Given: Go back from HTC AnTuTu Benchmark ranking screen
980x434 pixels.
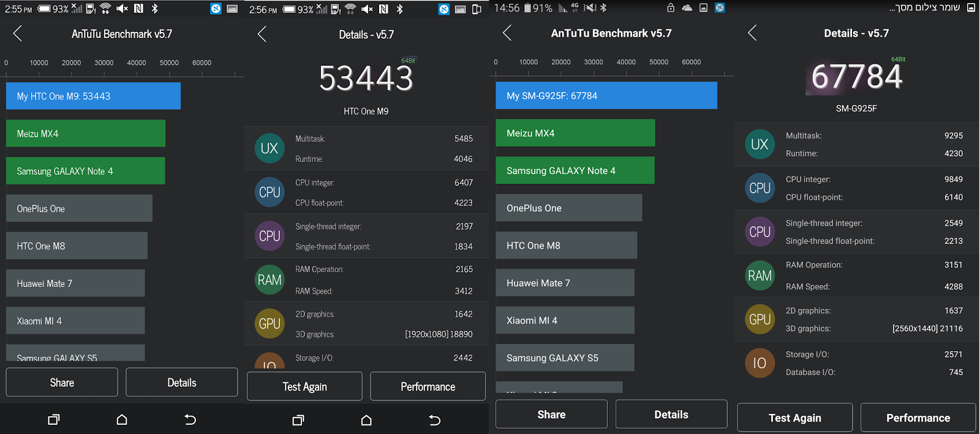Looking at the screenshot, I should click(x=17, y=34).
